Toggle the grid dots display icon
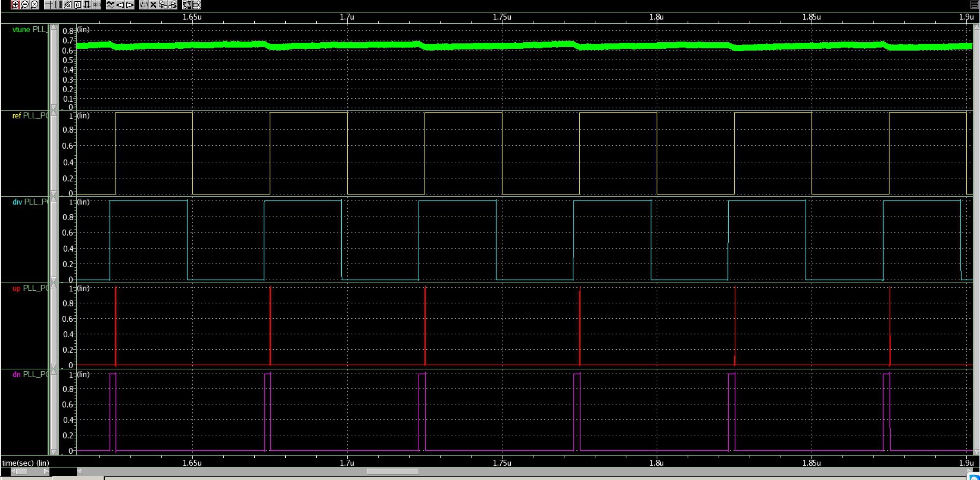The image size is (980, 480). point(96,5)
